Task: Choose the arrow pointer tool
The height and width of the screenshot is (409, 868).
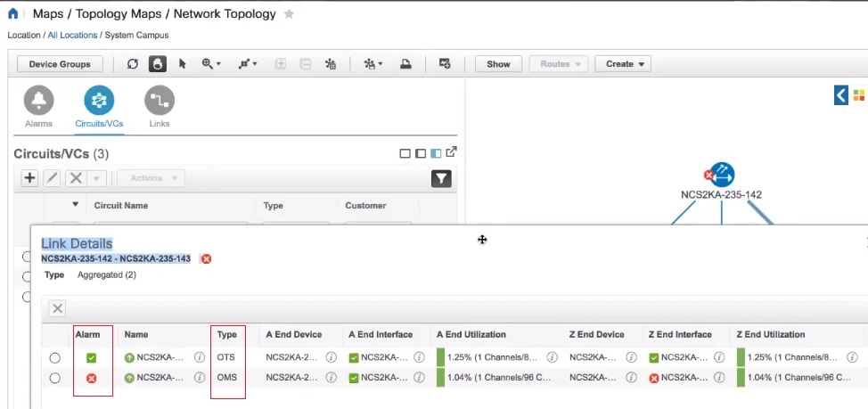Action: [x=182, y=64]
